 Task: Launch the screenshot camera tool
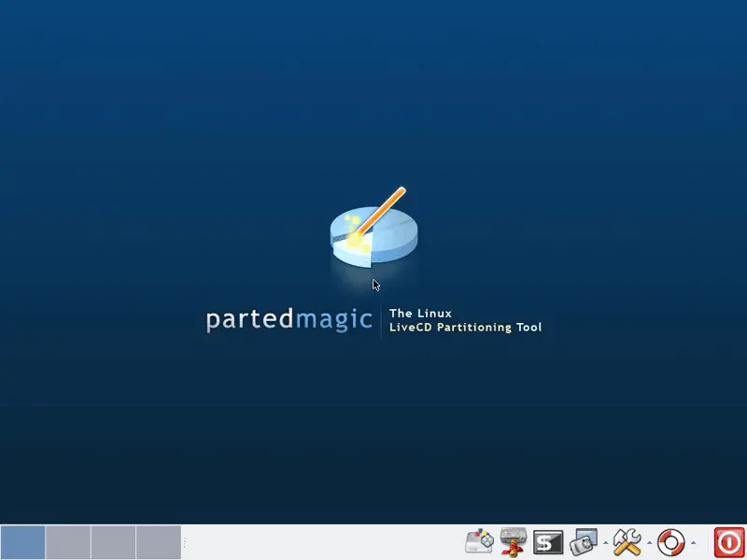pyautogui.click(x=584, y=542)
